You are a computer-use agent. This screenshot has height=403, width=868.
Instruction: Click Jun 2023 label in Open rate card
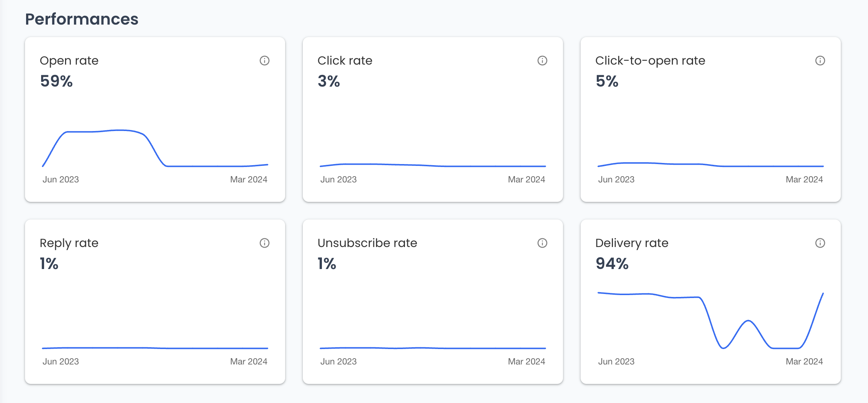(61, 179)
